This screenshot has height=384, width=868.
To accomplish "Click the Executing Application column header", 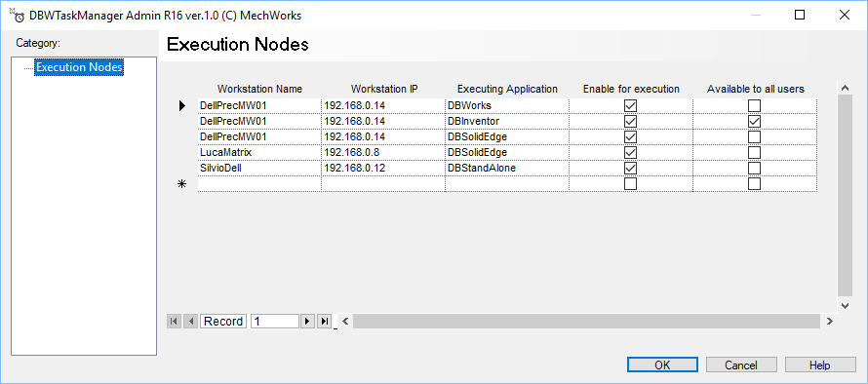I will [507, 89].
